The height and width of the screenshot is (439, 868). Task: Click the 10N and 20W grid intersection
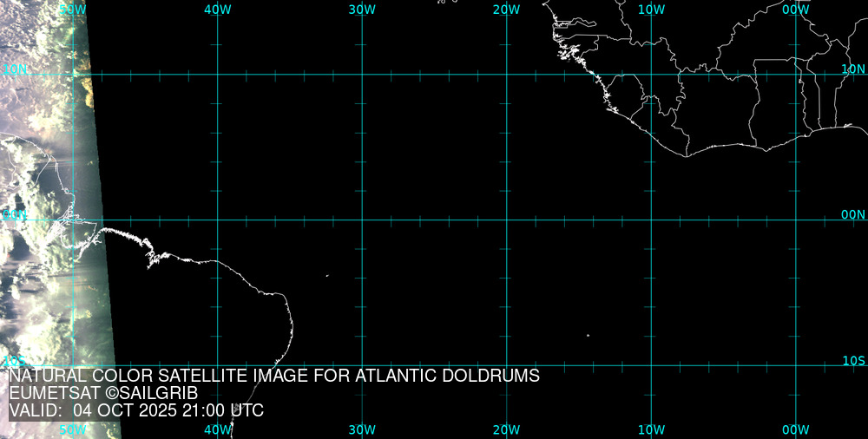[x=506, y=75]
